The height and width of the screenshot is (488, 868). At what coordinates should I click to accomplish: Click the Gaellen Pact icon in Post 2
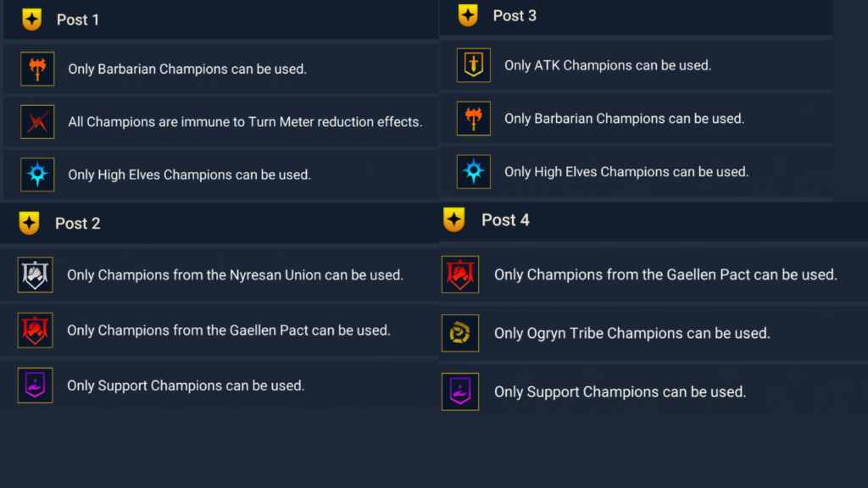pyautogui.click(x=36, y=330)
